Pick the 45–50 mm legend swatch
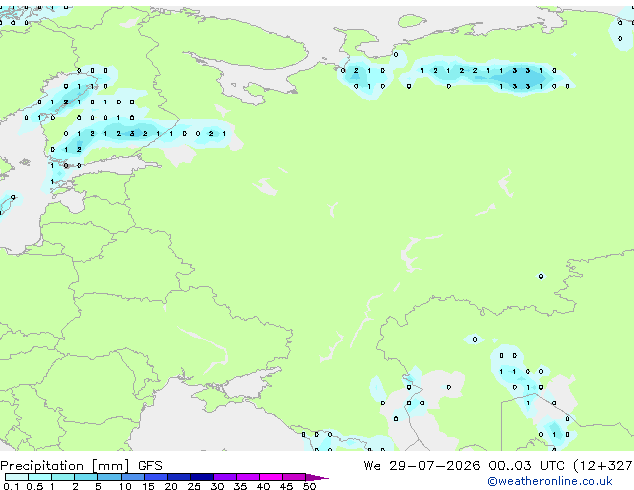Viewport: 634px width, 490px height. (294, 477)
